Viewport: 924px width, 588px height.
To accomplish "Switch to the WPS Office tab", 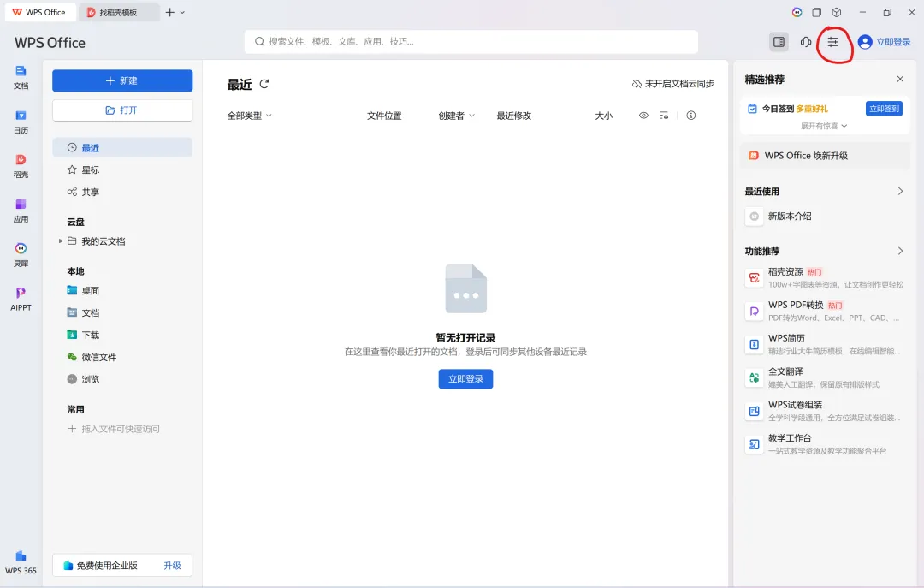I will tap(40, 12).
